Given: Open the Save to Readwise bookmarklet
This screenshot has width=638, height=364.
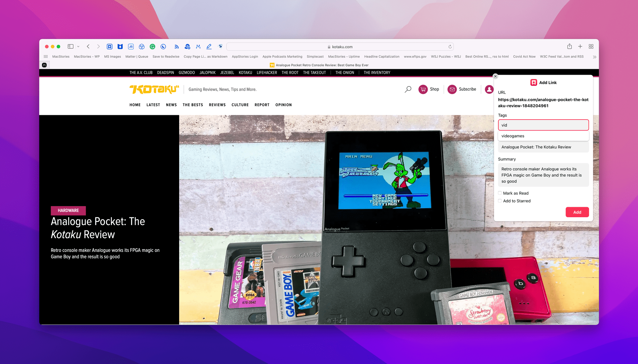Looking at the screenshot, I should point(166,57).
